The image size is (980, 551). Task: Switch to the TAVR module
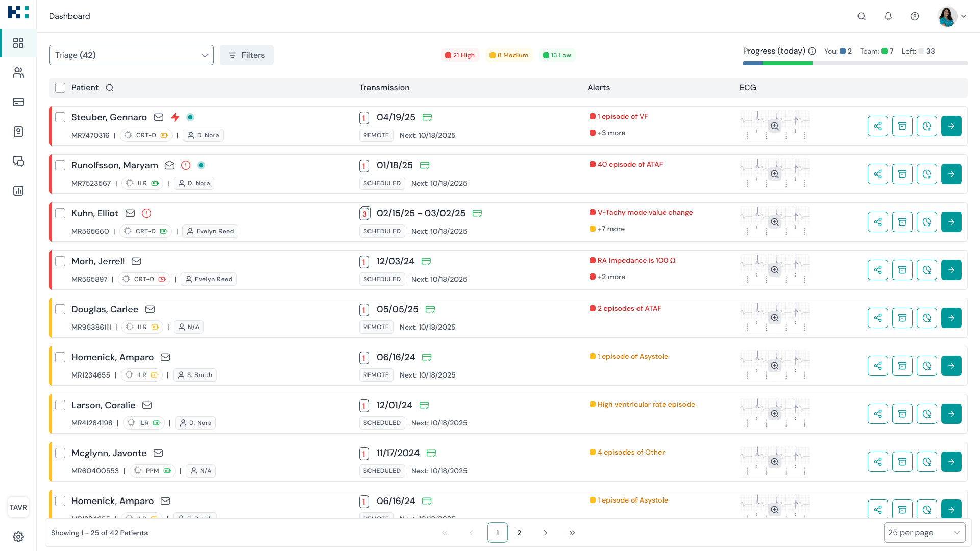coord(18,507)
